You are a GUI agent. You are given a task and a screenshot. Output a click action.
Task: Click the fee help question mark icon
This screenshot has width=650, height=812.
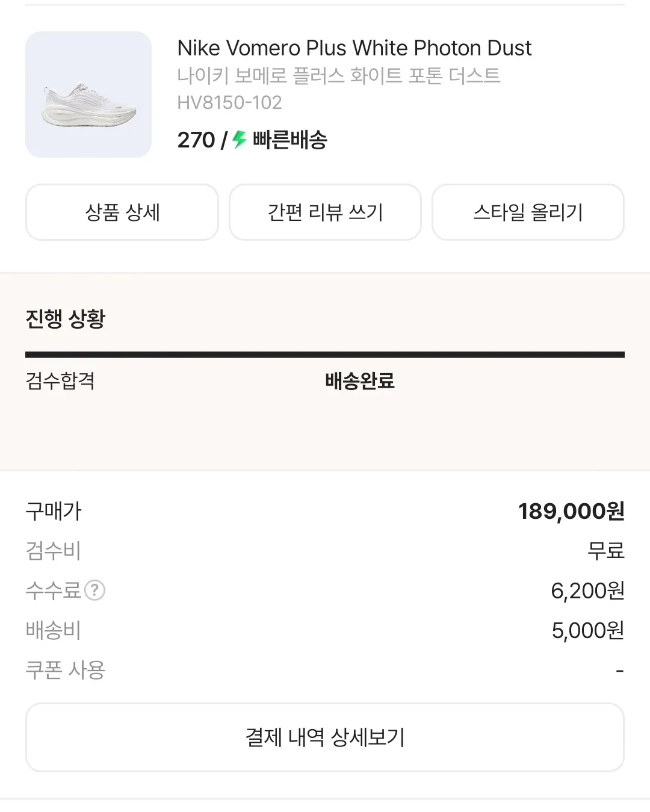click(94, 590)
